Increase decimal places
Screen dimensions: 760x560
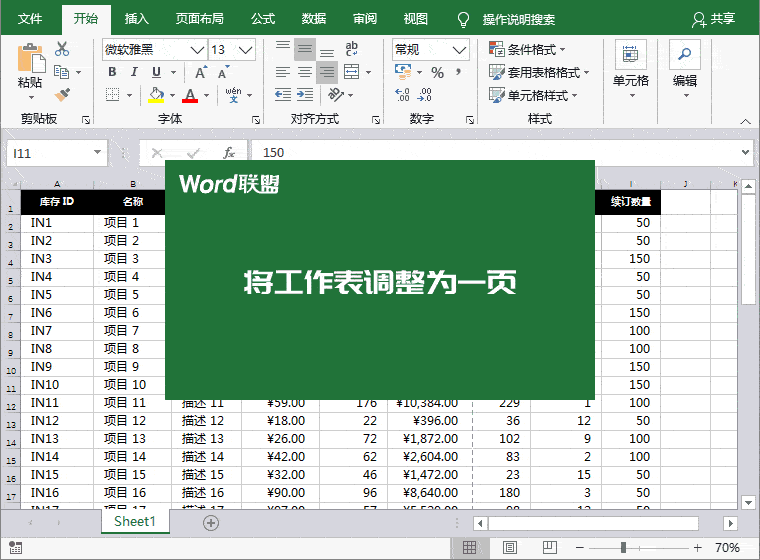pos(402,95)
